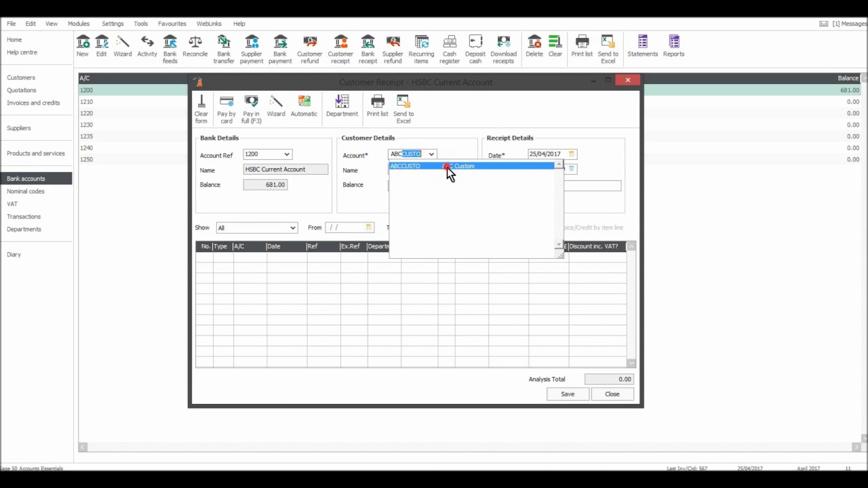The width and height of the screenshot is (868, 488).
Task: Open the Settings menu
Action: point(113,24)
